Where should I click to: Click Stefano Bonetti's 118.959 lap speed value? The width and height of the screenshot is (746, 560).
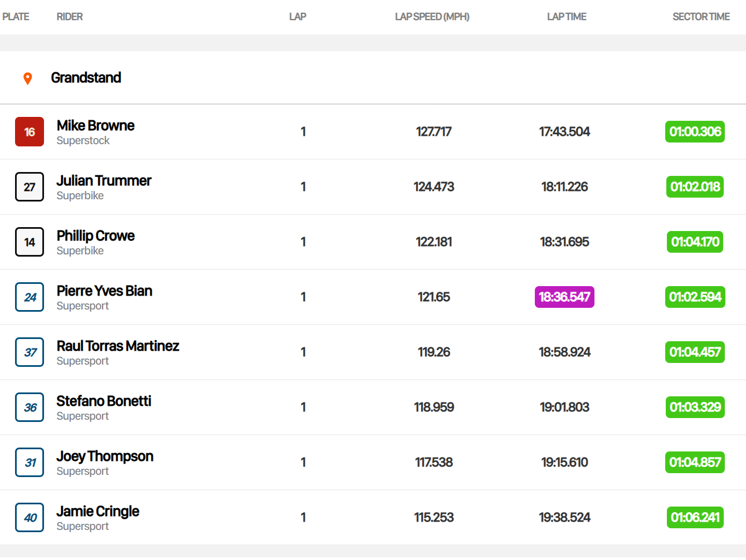(x=433, y=407)
